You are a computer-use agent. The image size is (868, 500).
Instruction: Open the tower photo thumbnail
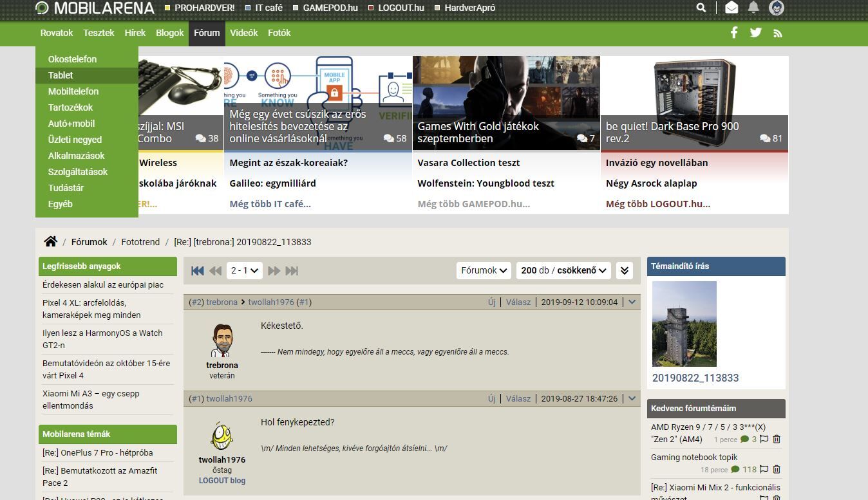click(x=684, y=324)
